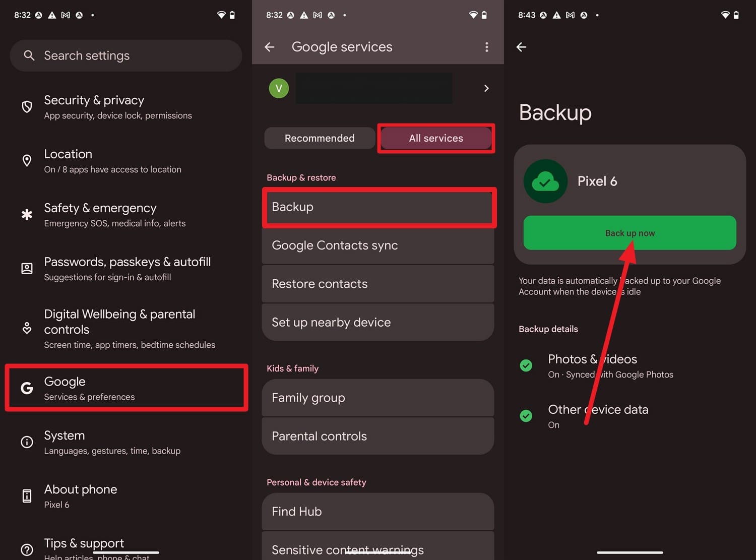This screenshot has height=560, width=756.
Task: Open Parental controls
Action: pyautogui.click(x=378, y=436)
